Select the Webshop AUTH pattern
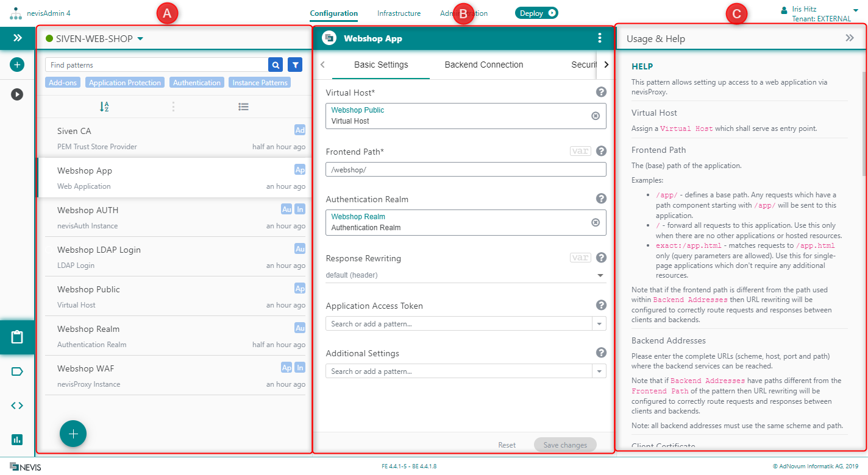868x475 pixels. [x=174, y=217]
